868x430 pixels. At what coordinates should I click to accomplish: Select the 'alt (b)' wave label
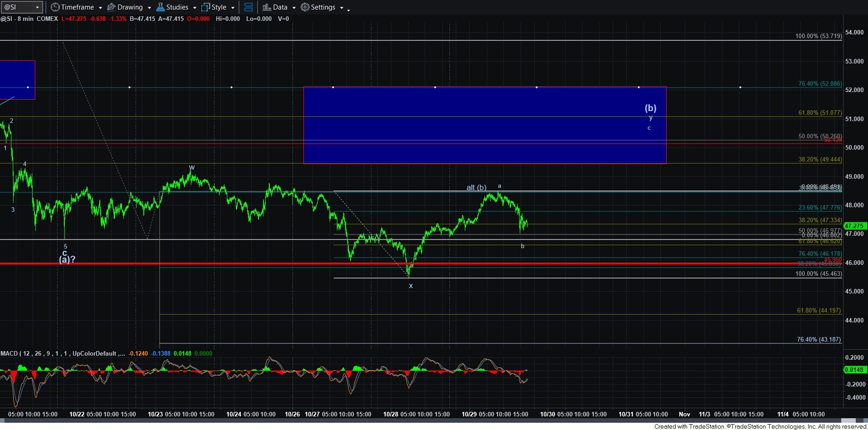476,187
